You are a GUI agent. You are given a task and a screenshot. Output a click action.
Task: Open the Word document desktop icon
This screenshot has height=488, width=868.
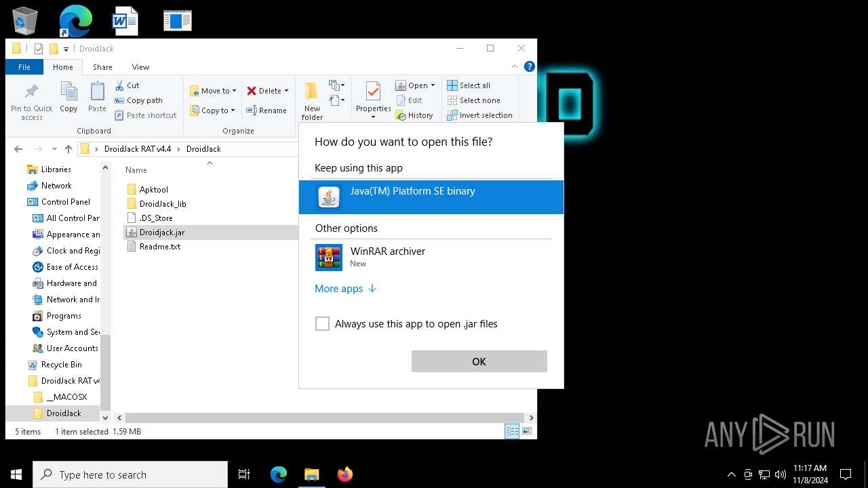pos(125,21)
